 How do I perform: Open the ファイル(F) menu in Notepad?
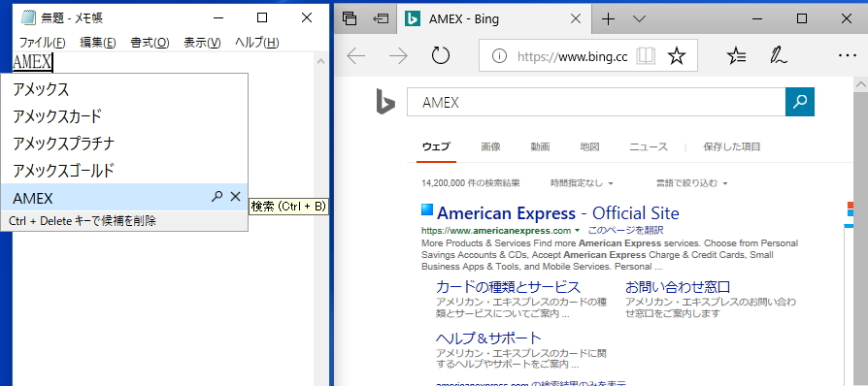[42, 43]
